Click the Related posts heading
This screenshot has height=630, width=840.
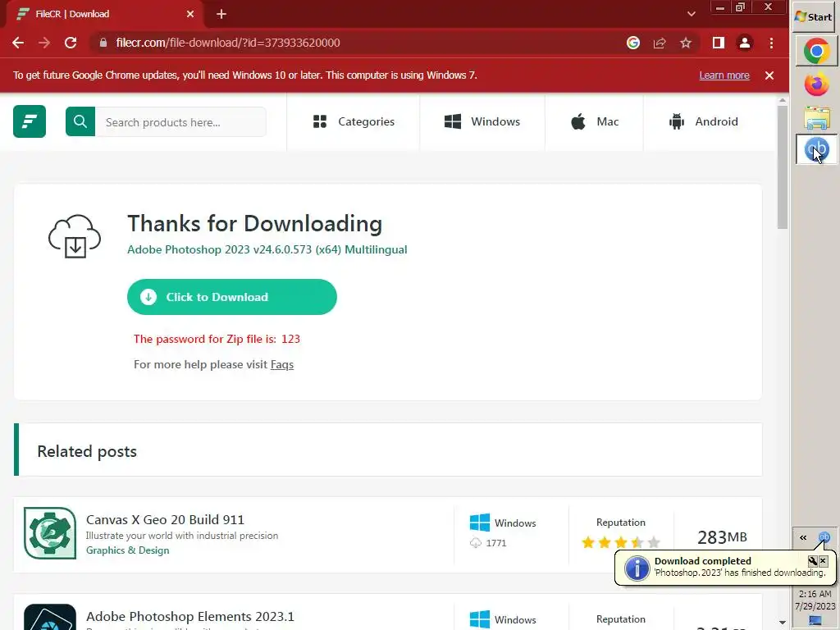87,452
